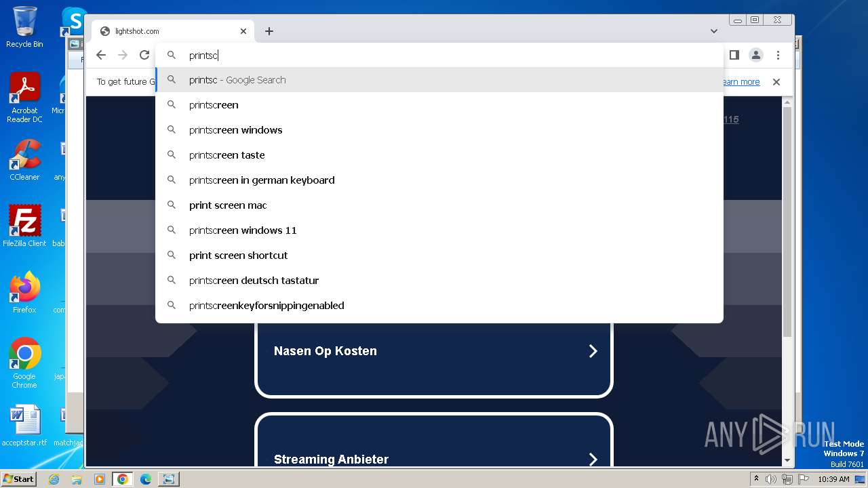The height and width of the screenshot is (488, 868).
Task: Open Chrome three-dot menu
Action: click(778, 55)
